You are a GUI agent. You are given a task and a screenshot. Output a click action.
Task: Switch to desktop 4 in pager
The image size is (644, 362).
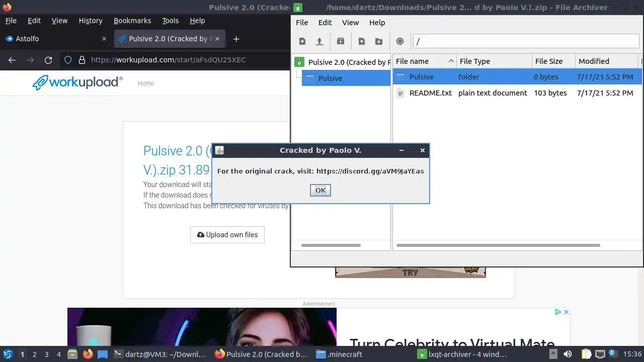[x=58, y=354]
